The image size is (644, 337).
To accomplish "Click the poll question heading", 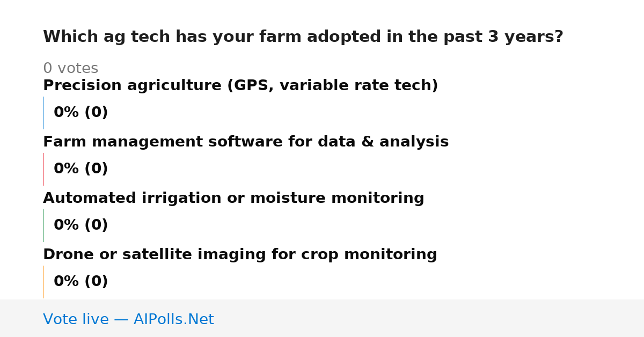I will (x=303, y=37).
